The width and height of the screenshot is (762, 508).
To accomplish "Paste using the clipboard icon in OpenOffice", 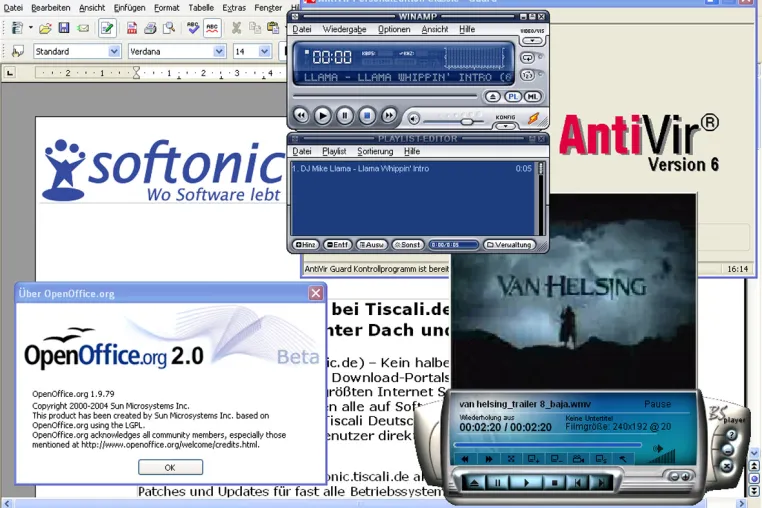I will coord(273,28).
